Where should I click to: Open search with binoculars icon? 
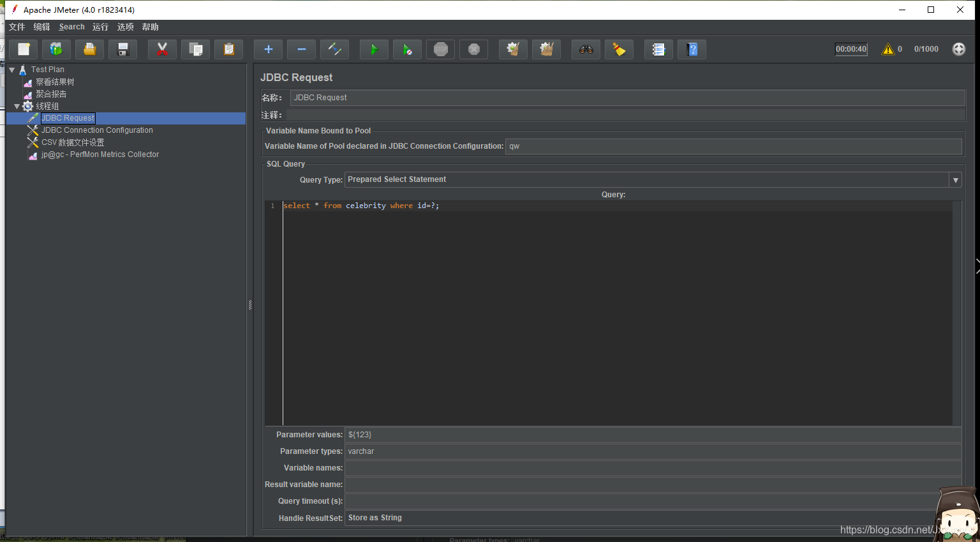[586, 49]
